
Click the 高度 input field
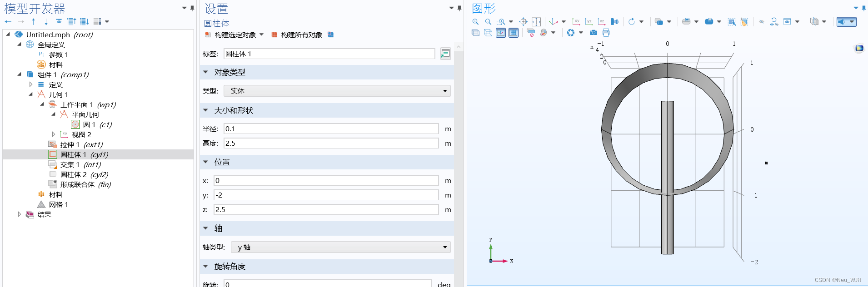tap(331, 143)
